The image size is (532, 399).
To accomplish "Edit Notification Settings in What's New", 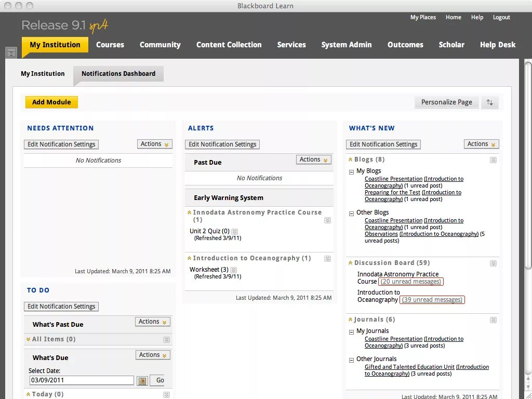I will click(383, 144).
